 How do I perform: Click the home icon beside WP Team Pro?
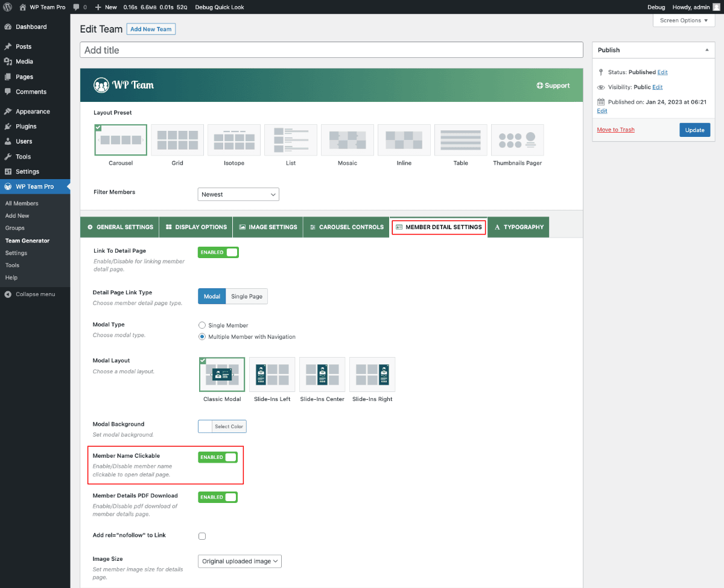coord(23,7)
